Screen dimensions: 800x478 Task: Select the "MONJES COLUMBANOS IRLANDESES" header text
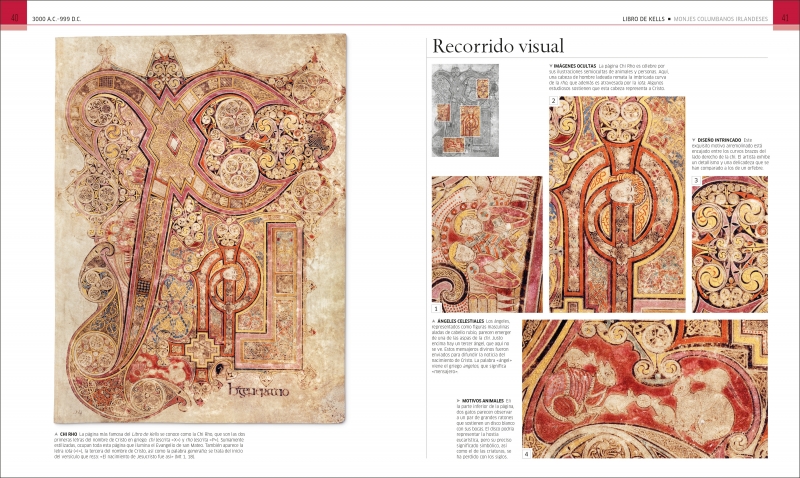click(x=720, y=19)
